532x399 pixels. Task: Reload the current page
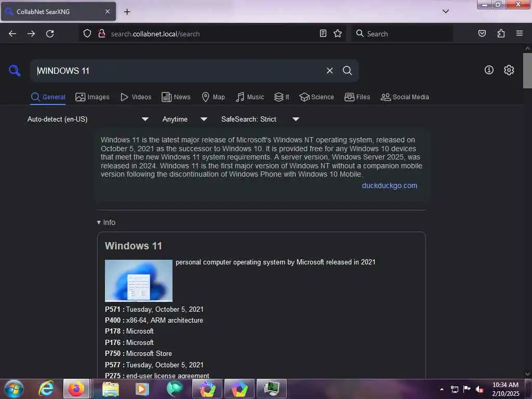point(50,34)
